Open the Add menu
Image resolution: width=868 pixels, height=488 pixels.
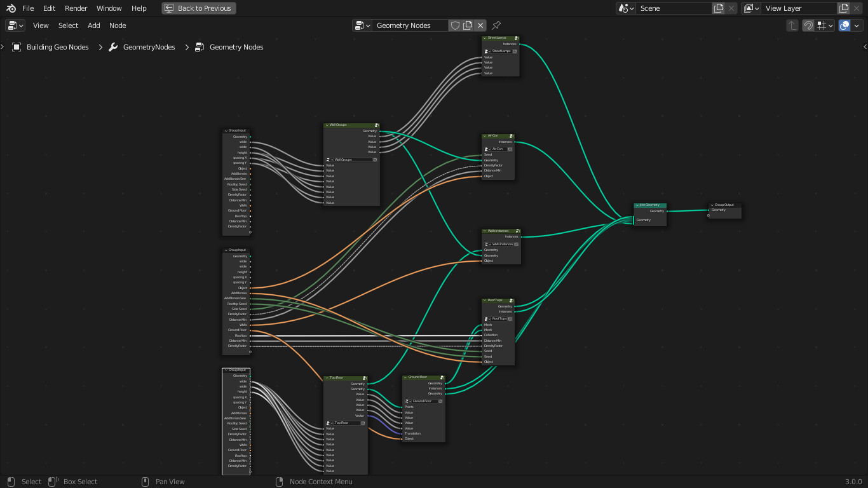click(x=93, y=25)
